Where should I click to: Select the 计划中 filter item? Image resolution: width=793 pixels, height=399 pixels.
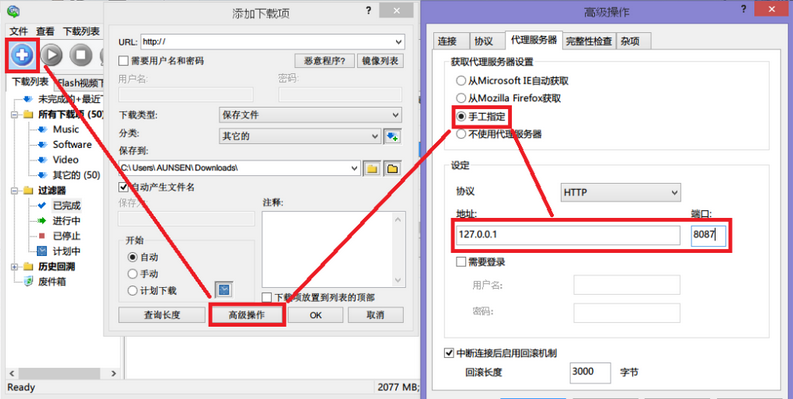67,251
